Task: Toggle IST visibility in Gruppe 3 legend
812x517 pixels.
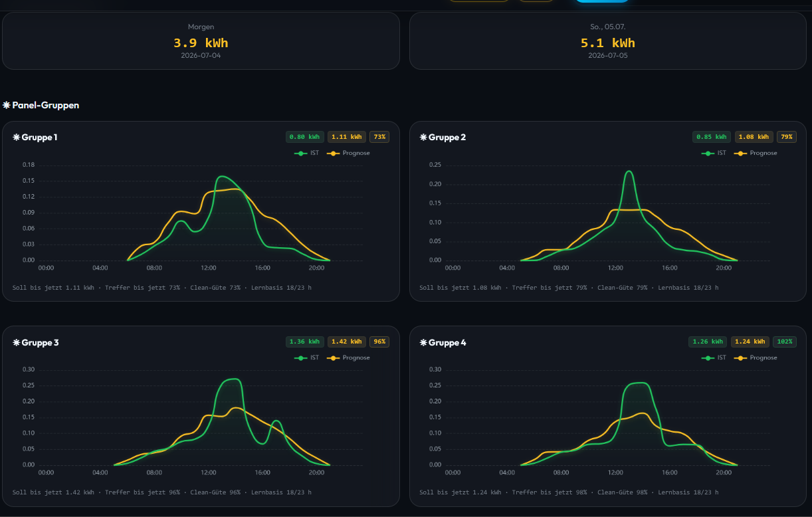Action: [x=307, y=358]
